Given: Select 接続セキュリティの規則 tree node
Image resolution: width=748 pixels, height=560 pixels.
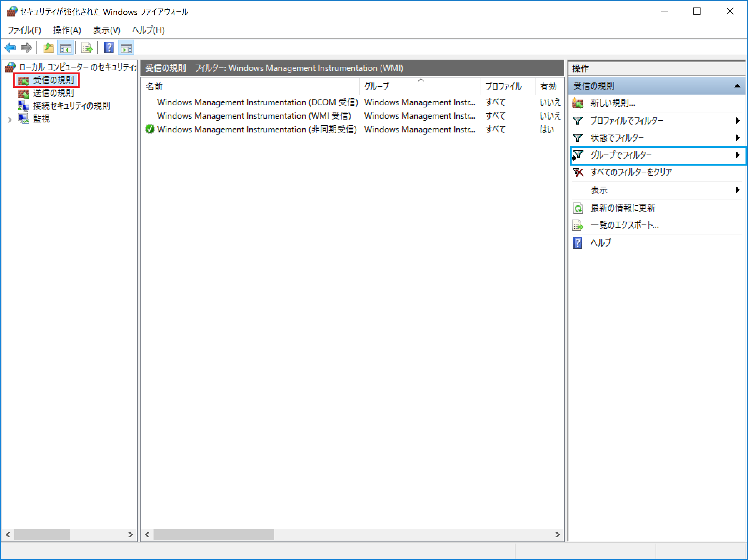Looking at the screenshot, I should (x=71, y=106).
